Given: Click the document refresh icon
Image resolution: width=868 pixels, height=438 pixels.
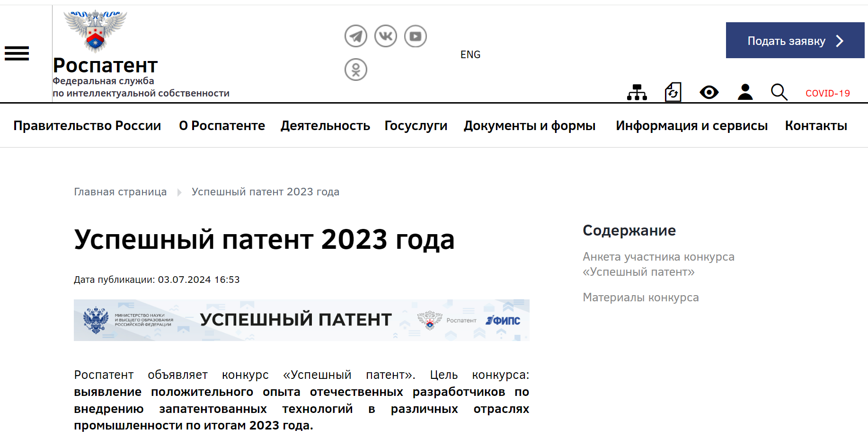Looking at the screenshot, I should pyautogui.click(x=673, y=92).
